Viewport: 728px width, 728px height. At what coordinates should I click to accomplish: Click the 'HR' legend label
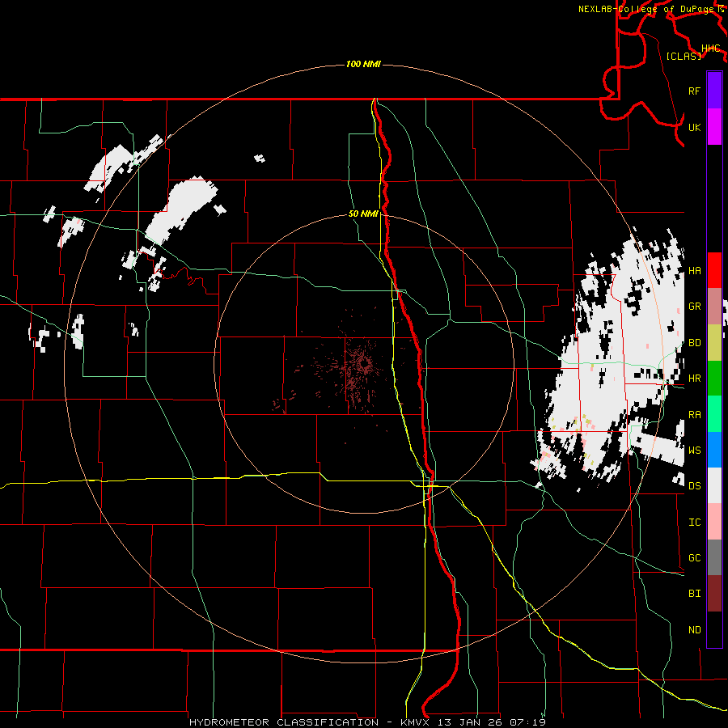tap(694, 379)
